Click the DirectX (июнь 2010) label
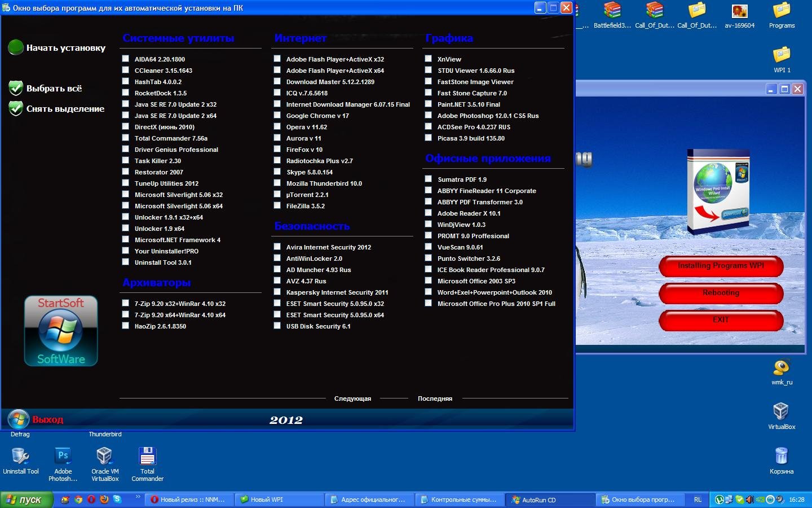812x508 pixels. 164,127
